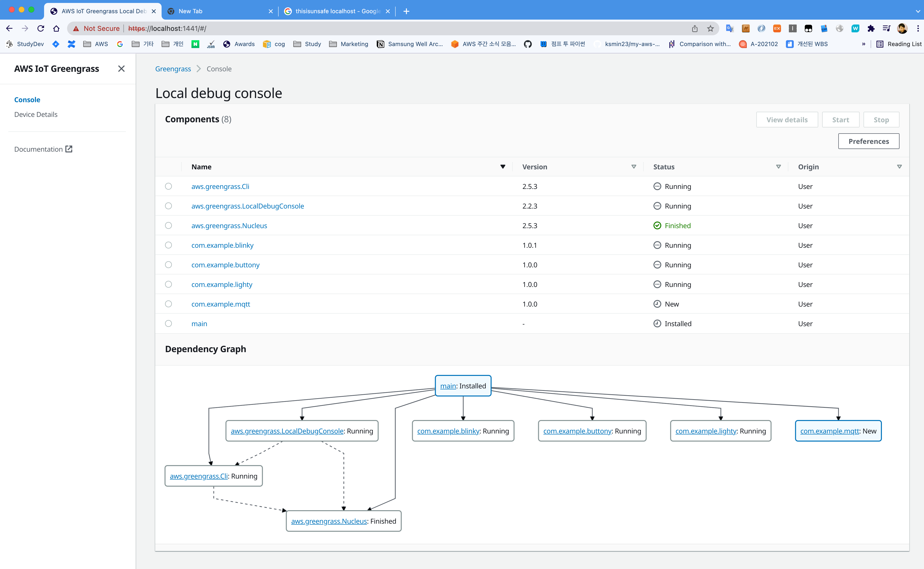Open the Confluence bookmark icon
Screen dimensions: 924x569
(x=71, y=44)
